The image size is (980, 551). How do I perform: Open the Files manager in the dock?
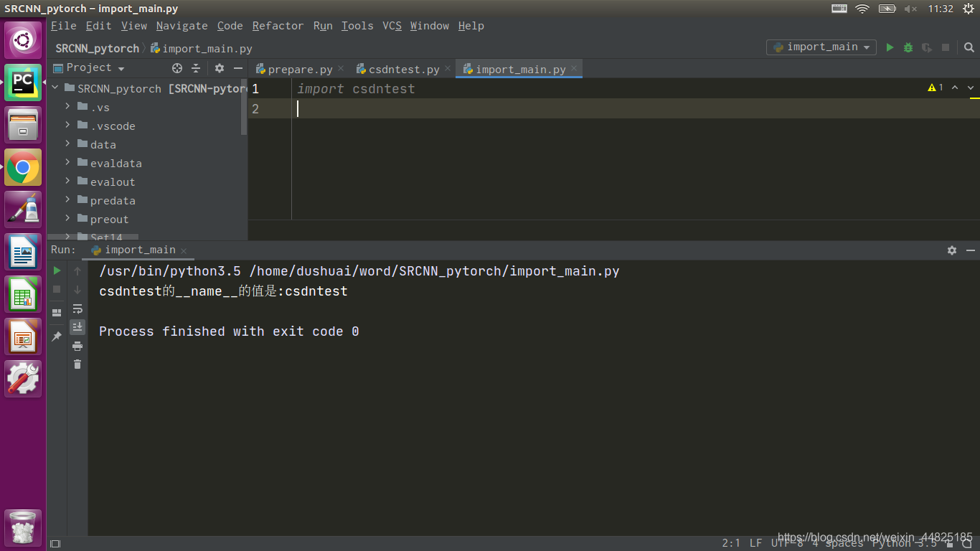23,125
